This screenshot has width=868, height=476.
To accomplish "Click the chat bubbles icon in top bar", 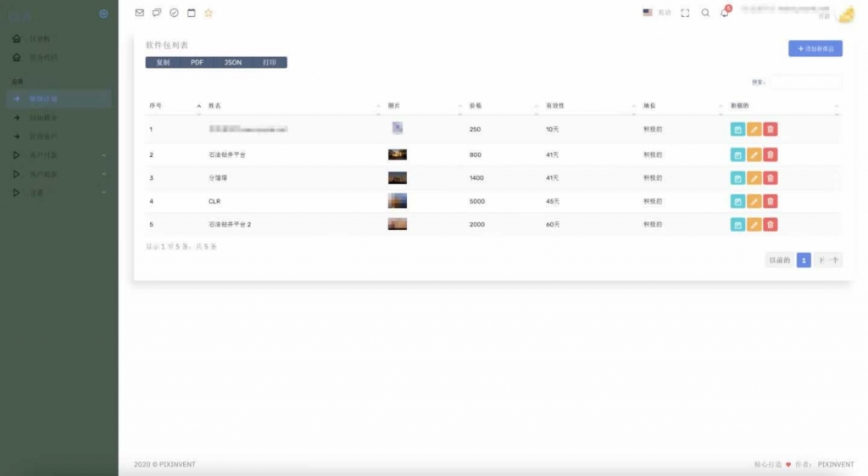I will tap(157, 13).
